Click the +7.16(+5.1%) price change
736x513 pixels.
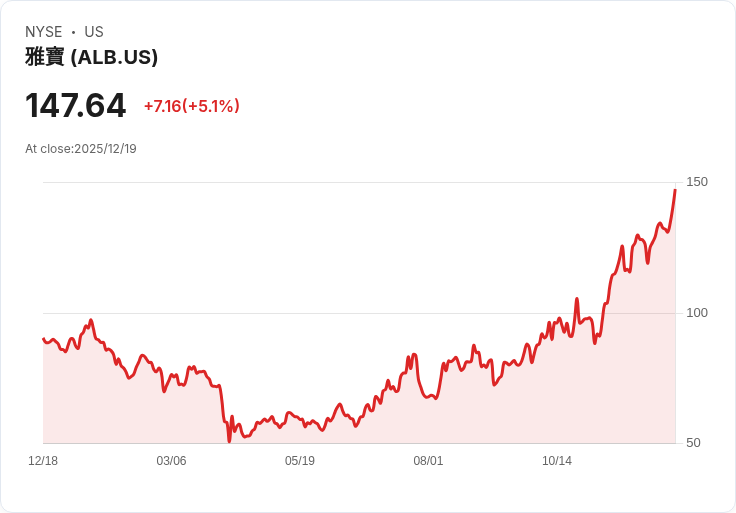coord(191,106)
